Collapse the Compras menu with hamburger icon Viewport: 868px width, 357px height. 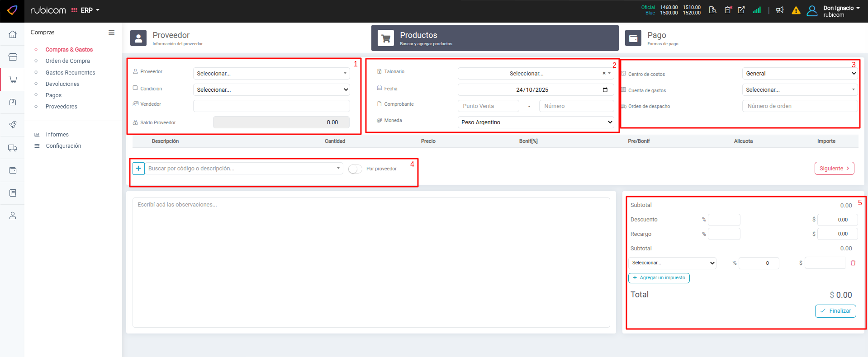[x=111, y=33]
